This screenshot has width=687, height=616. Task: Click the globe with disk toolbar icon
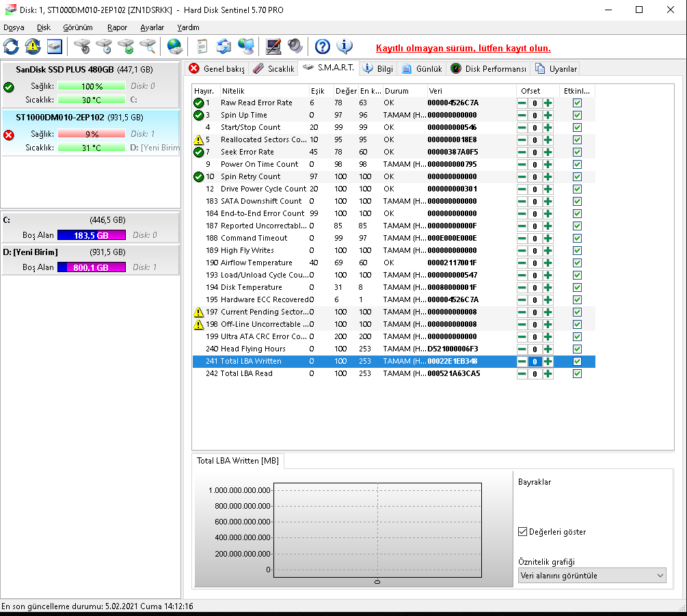coord(175,46)
